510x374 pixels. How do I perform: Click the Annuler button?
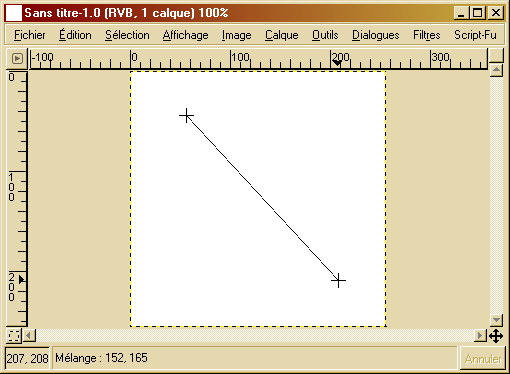[x=483, y=359]
